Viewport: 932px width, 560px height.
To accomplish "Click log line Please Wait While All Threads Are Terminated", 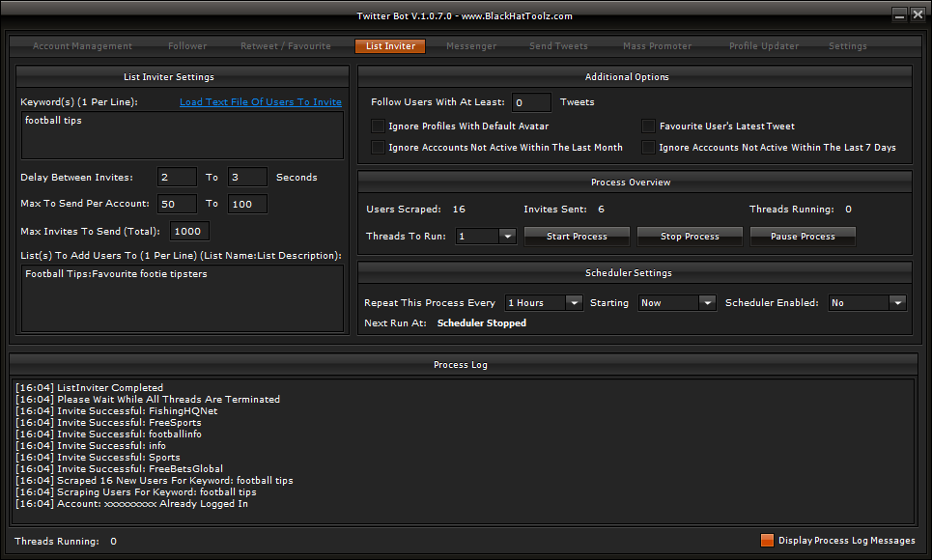I will (x=148, y=400).
